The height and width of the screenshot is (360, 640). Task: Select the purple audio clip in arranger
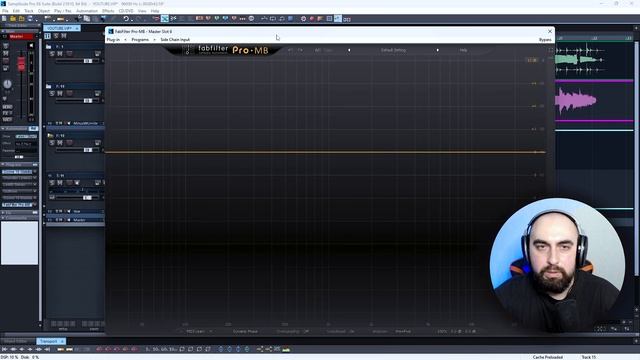pyautogui.click(x=576, y=100)
